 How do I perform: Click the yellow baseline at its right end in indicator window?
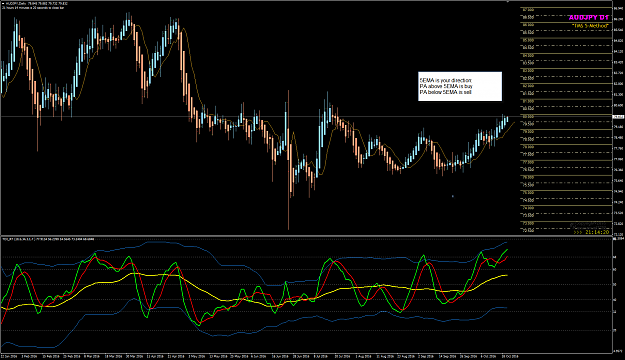tap(507, 275)
